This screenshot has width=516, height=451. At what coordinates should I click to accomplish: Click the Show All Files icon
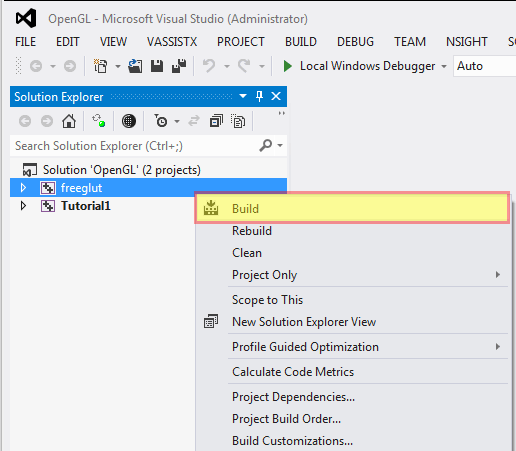click(x=238, y=121)
